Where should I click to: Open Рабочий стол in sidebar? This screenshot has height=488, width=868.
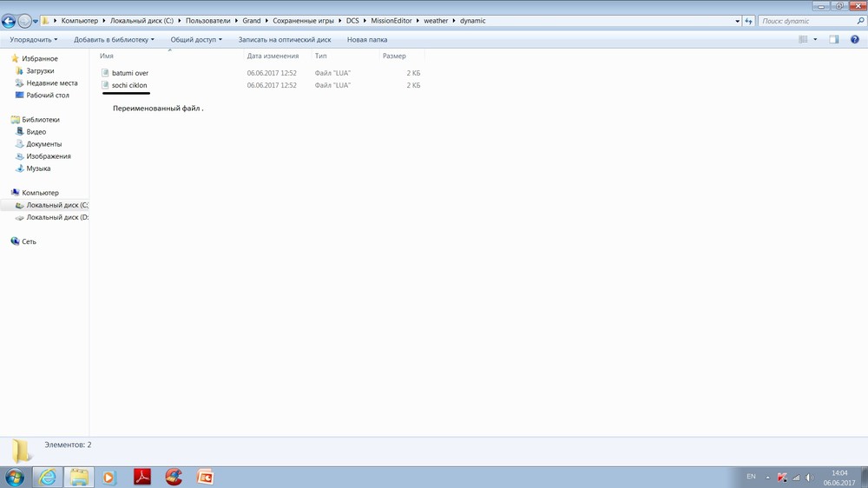coord(48,96)
